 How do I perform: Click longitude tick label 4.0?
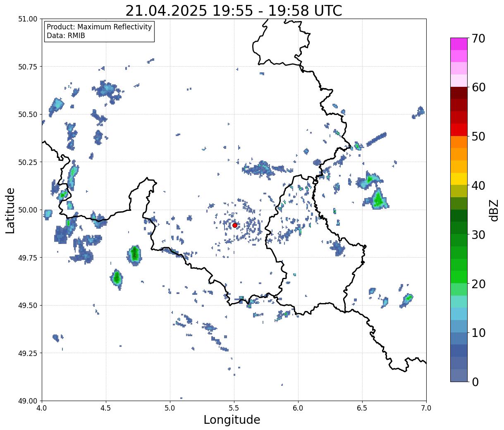(x=42, y=408)
